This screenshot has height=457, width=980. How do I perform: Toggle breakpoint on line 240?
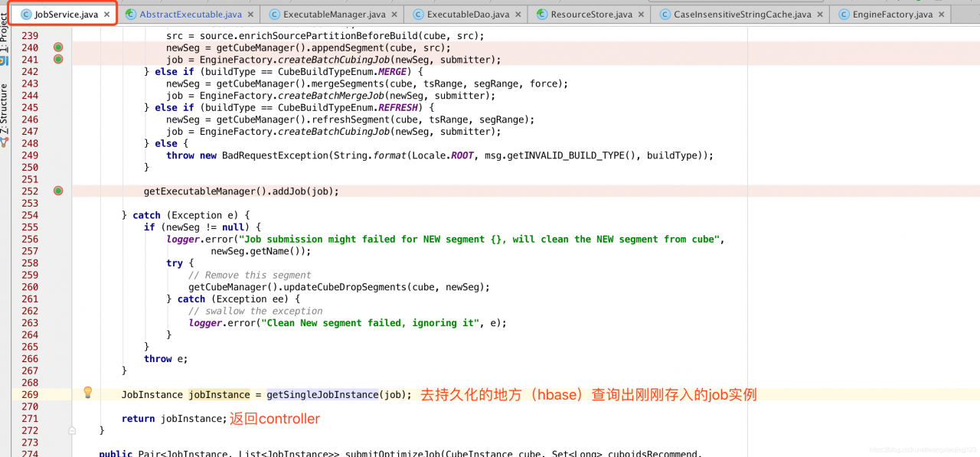(x=58, y=47)
